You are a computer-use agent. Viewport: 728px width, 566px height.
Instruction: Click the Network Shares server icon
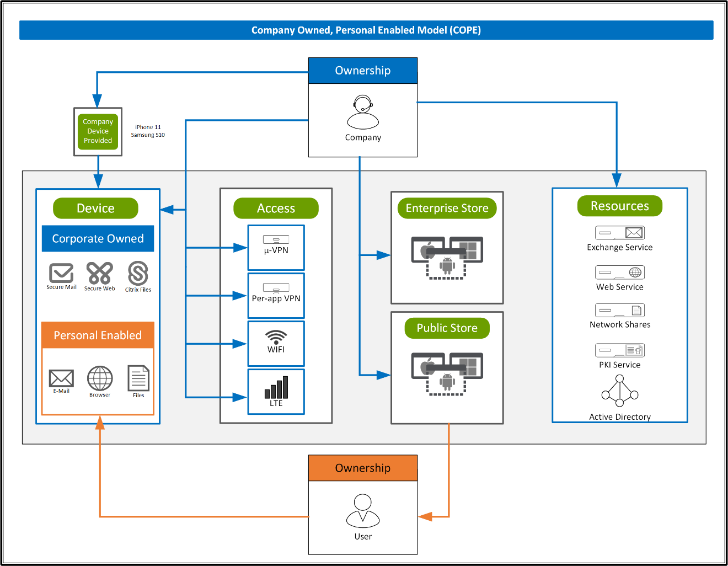click(x=620, y=311)
